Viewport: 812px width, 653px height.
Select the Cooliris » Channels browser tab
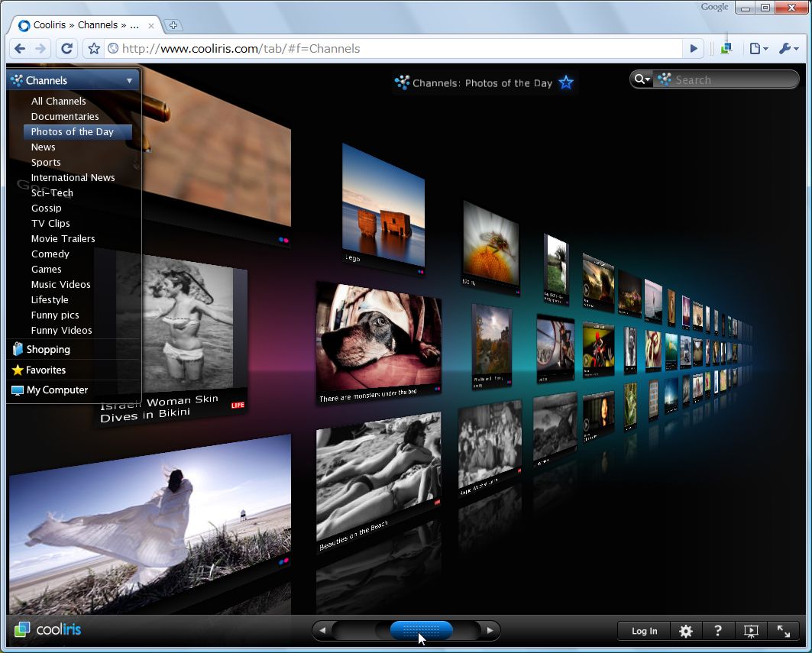[86, 25]
